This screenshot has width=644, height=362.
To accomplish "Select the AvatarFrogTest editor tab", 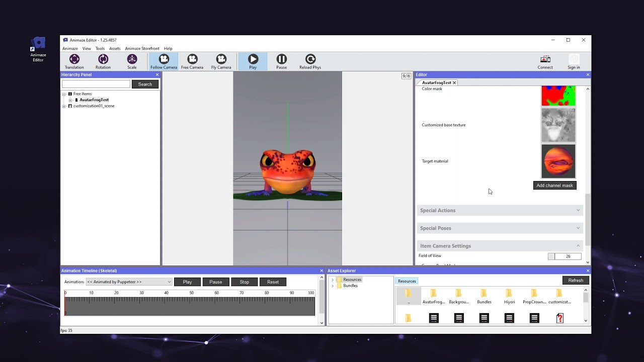I will tap(436, 82).
